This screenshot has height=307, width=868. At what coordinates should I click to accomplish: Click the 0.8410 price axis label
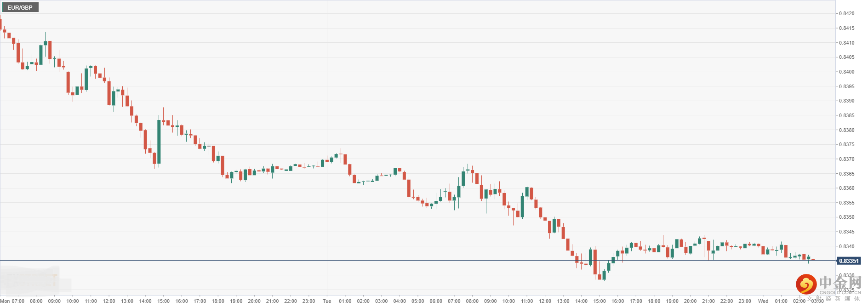point(846,43)
